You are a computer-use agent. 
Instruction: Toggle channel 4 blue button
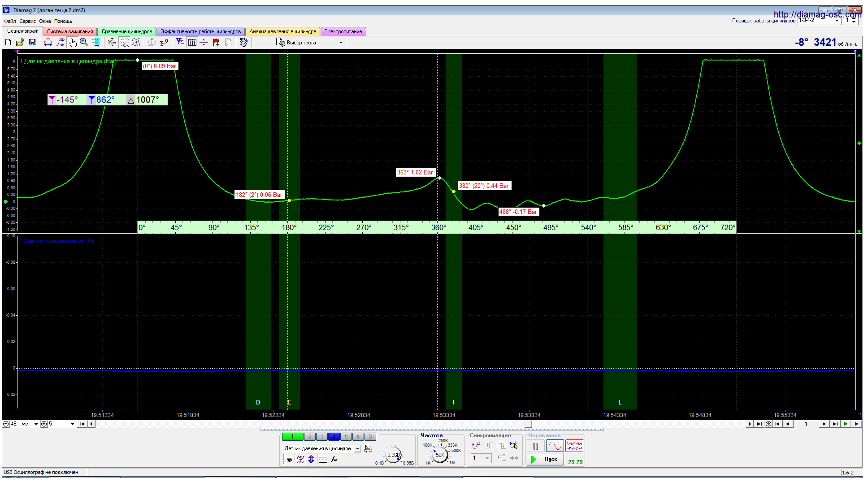tap(334, 437)
